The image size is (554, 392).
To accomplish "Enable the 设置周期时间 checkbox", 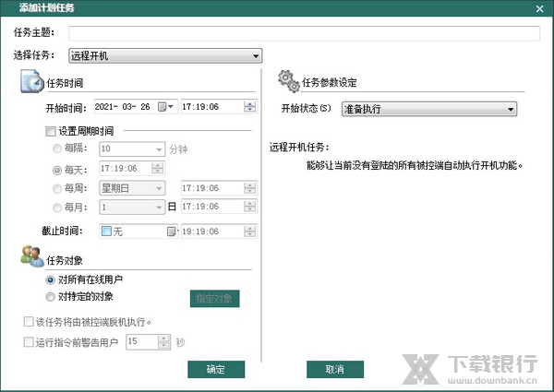I will pos(51,132).
